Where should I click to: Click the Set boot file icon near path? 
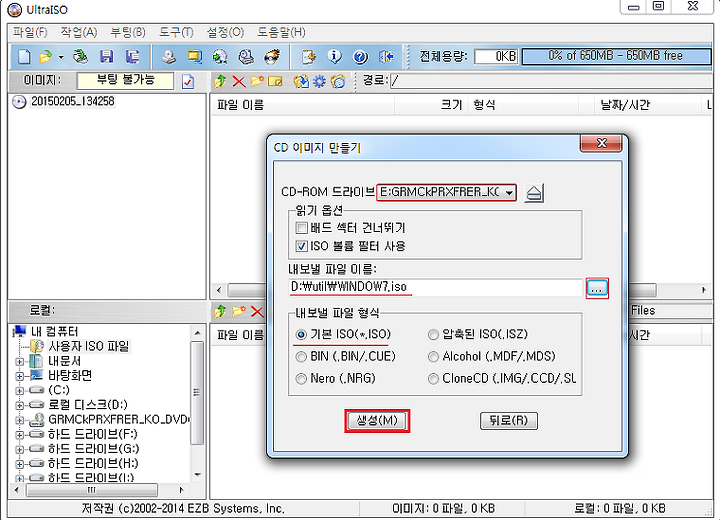338,82
